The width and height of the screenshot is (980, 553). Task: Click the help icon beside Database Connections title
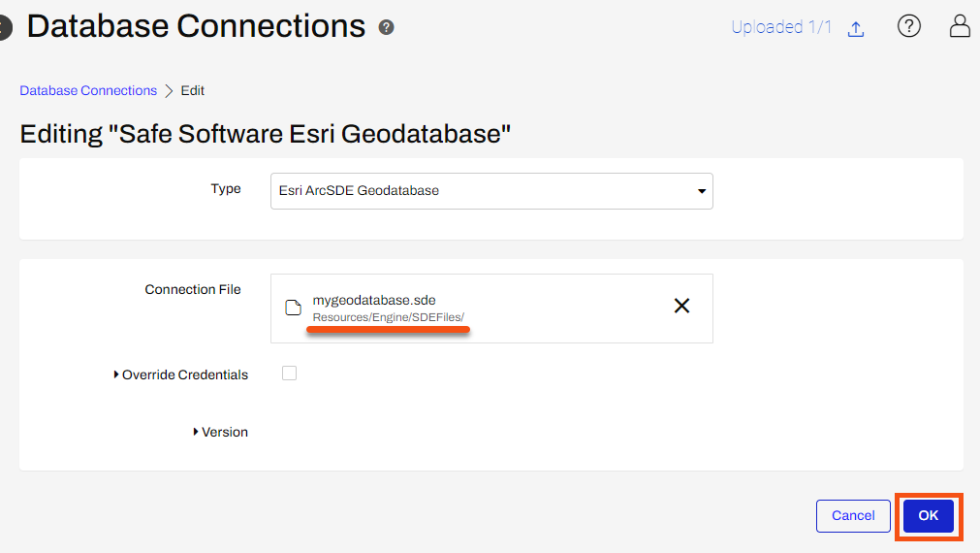click(386, 27)
